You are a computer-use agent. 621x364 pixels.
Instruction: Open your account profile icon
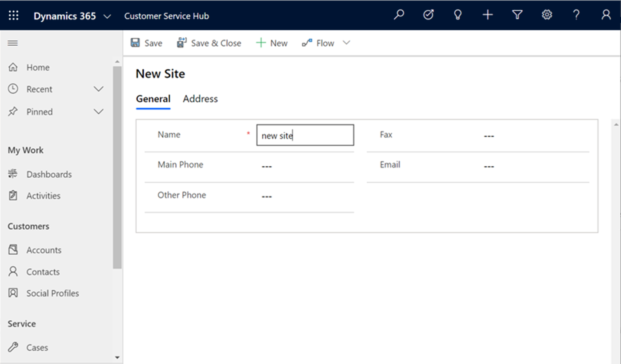coord(605,15)
